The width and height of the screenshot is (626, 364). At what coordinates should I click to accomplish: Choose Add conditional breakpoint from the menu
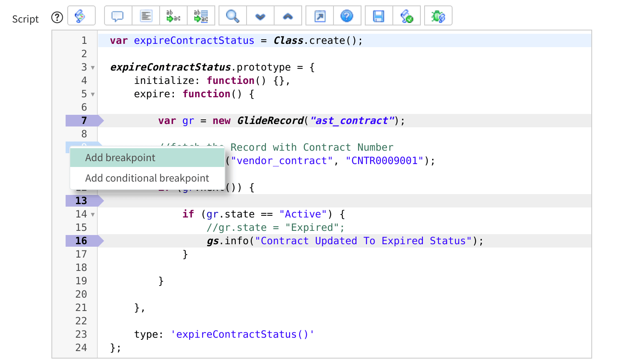coord(147,178)
